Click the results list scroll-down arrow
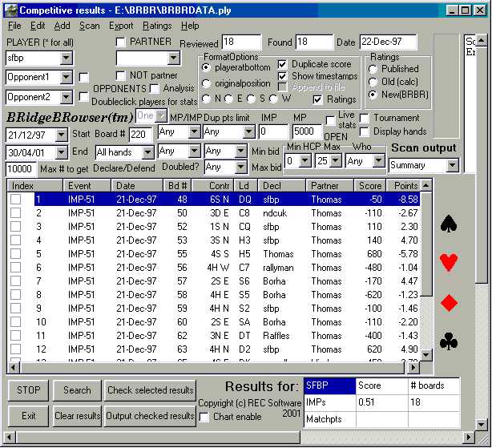The width and height of the screenshot is (492, 448). (425, 355)
